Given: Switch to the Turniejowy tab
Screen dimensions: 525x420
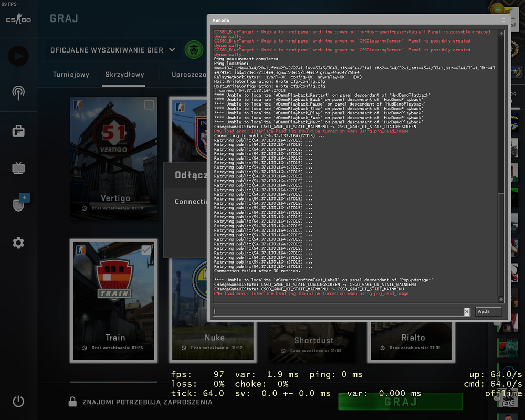Looking at the screenshot, I should (x=71, y=75).
